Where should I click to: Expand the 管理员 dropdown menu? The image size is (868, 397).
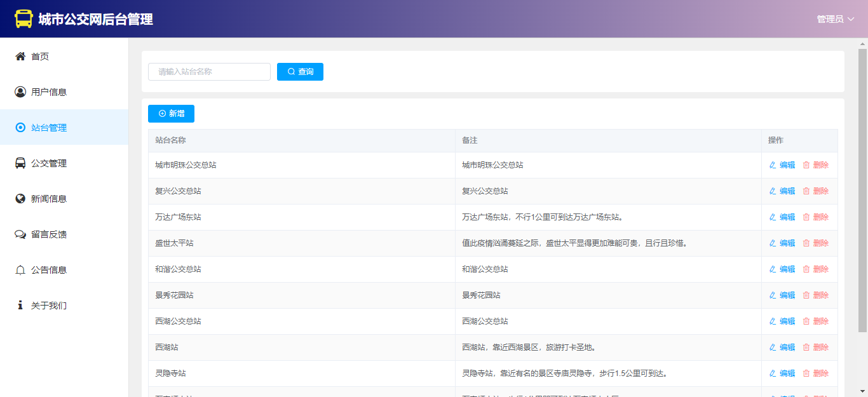(835, 19)
